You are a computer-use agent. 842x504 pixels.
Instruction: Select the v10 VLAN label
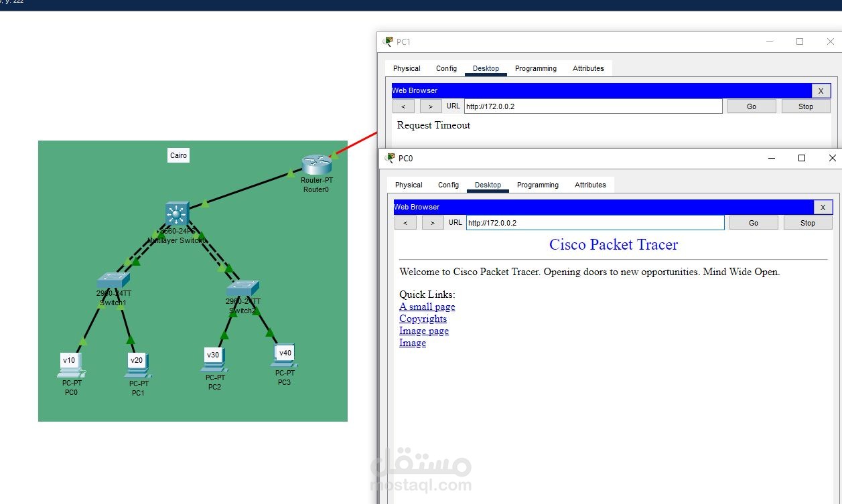[69, 360]
